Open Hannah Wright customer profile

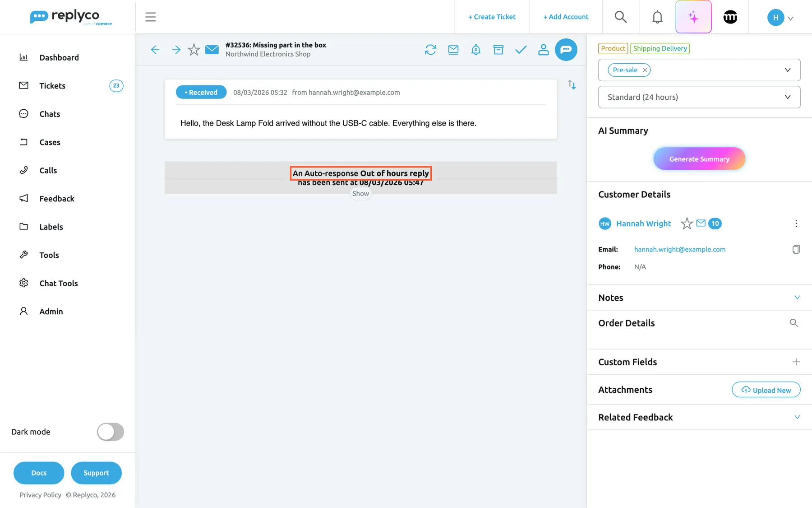coord(643,224)
